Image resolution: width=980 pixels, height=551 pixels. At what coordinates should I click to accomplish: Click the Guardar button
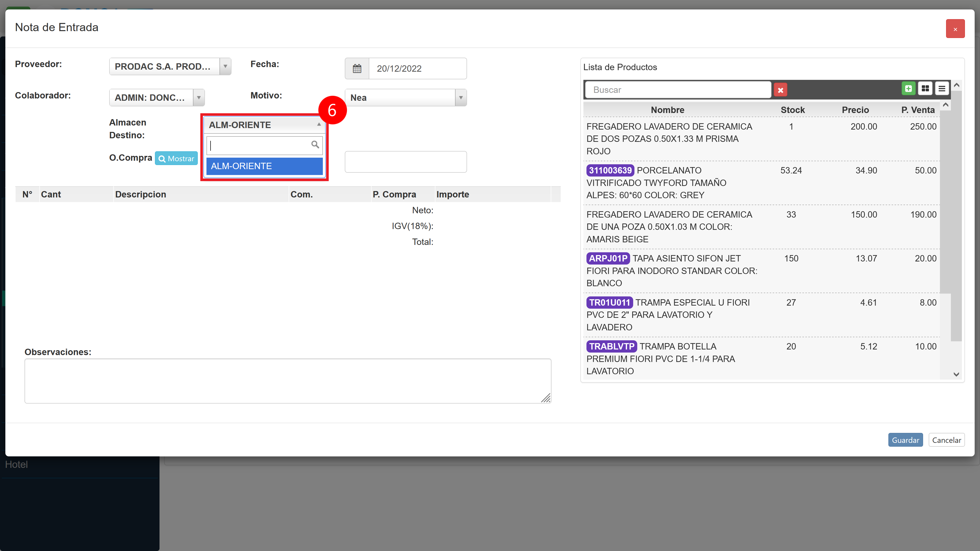(905, 440)
